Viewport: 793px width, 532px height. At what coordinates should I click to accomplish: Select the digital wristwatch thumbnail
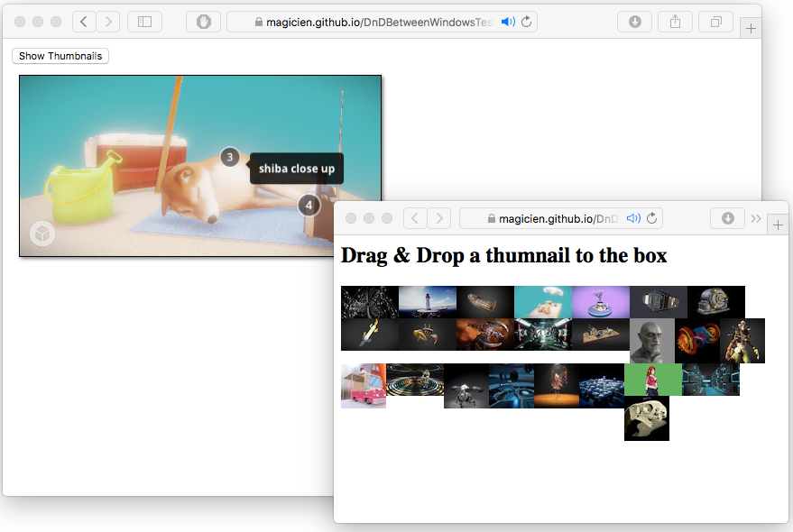(x=658, y=302)
